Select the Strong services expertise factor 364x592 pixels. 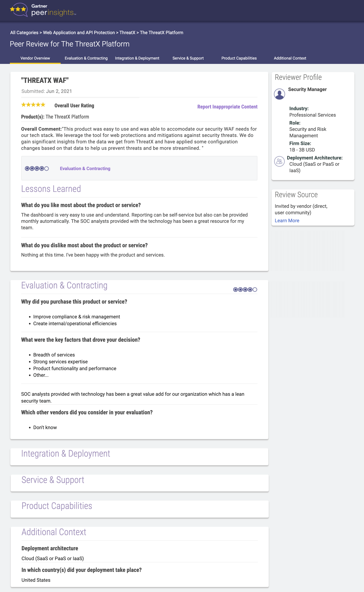[x=60, y=361]
